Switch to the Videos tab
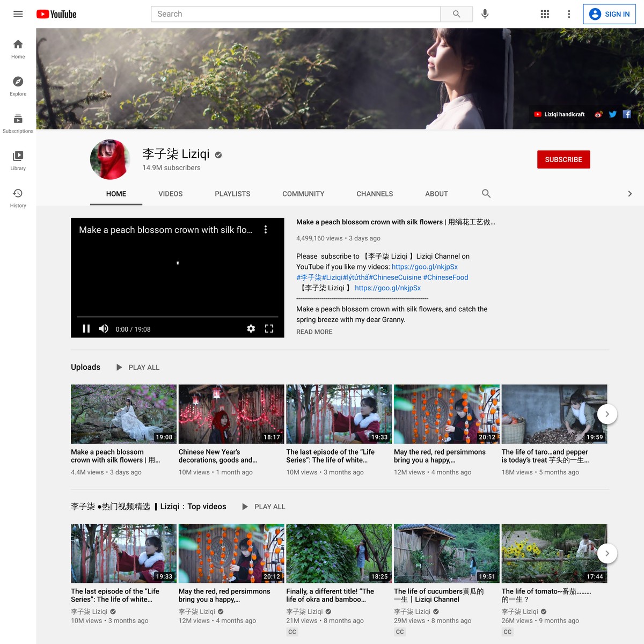This screenshot has height=644, width=644. coord(170,194)
